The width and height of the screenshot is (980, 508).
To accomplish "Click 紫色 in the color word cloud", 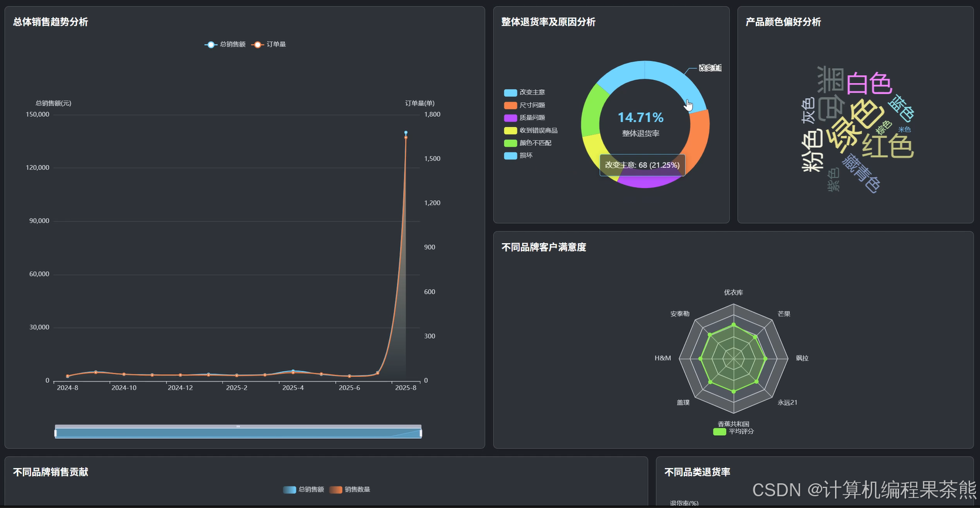I will click(x=834, y=180).
